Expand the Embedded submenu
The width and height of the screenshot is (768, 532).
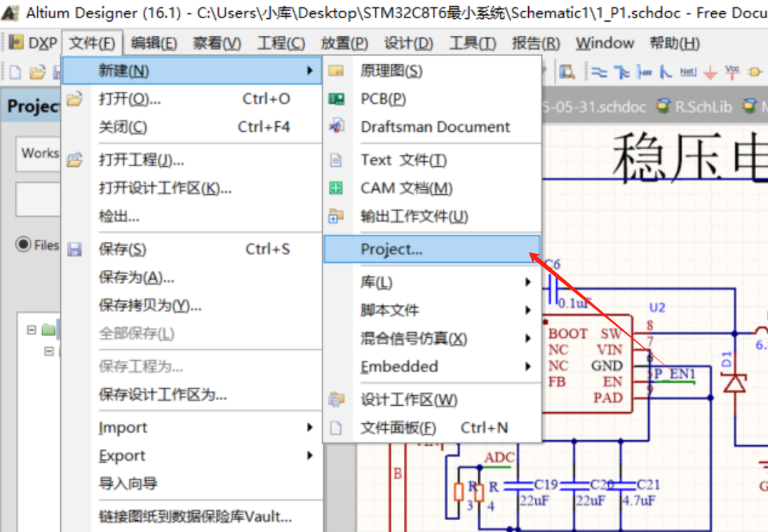(x=527, y=366)
